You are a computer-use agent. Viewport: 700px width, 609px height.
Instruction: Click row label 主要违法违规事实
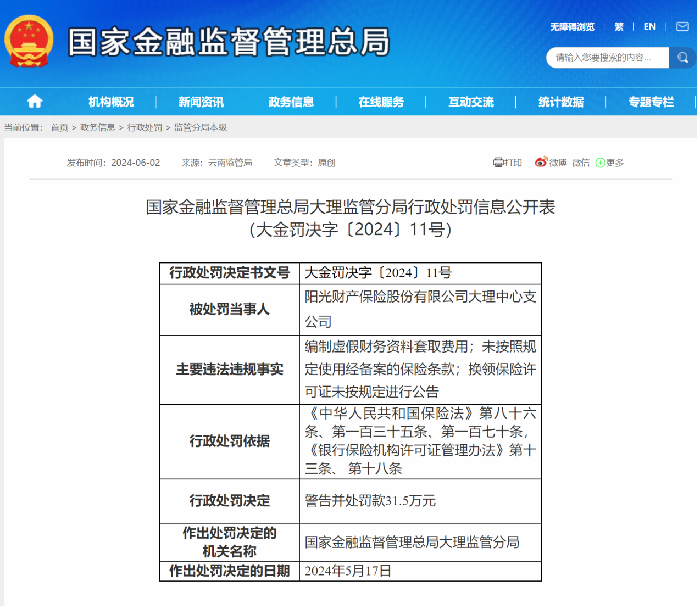[x=230, y=371]
